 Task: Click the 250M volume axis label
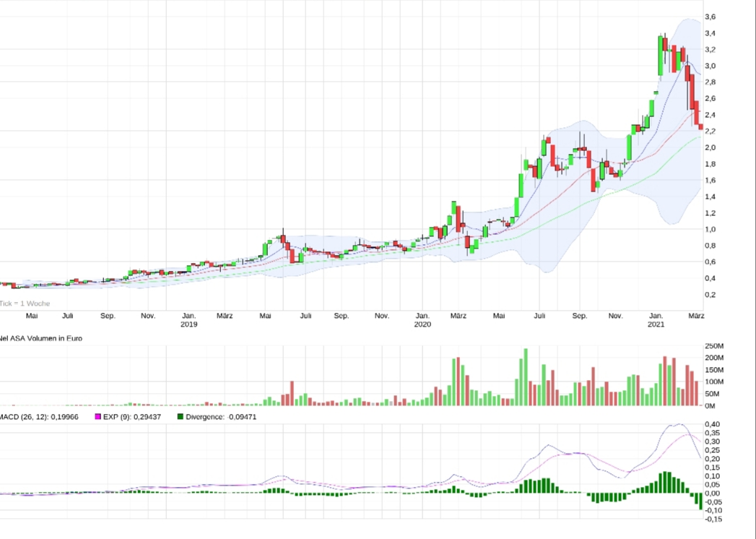pos(713,346)
